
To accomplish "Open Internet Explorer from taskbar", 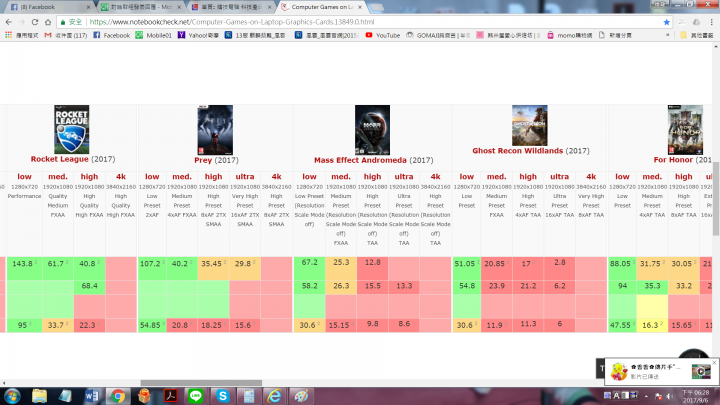I will pos(275,396).
